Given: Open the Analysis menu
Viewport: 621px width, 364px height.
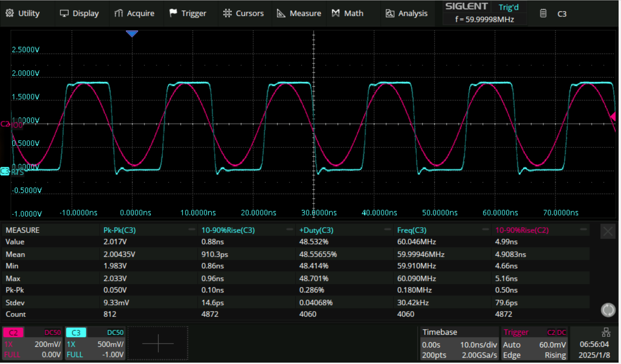Looking at the screenshot, I should coord(407,13).
